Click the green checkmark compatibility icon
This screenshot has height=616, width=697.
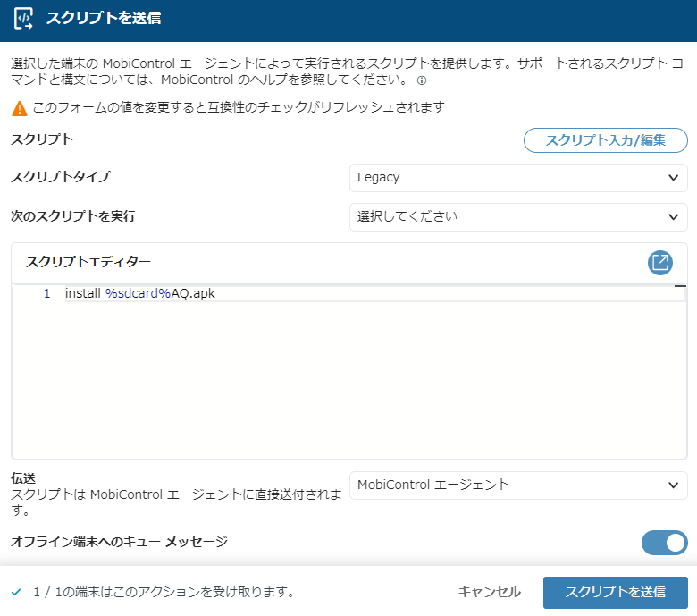point(16,592)
